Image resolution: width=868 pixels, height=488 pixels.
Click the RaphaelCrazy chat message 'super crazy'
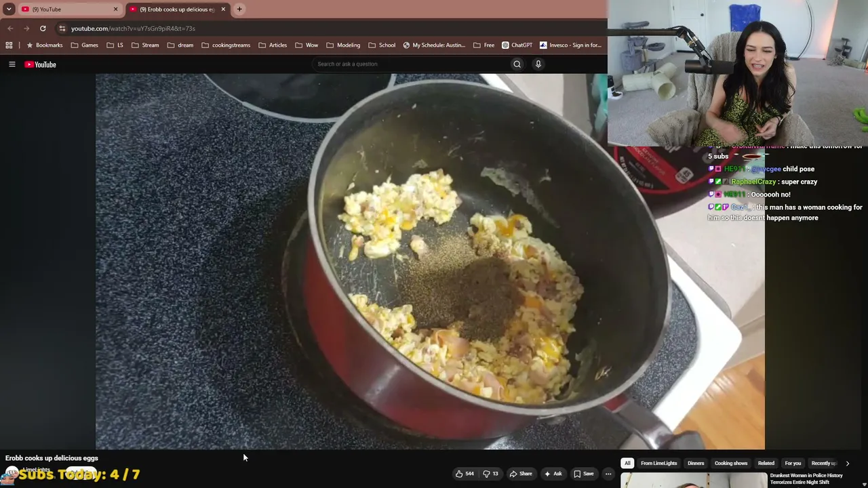point(763,182)
